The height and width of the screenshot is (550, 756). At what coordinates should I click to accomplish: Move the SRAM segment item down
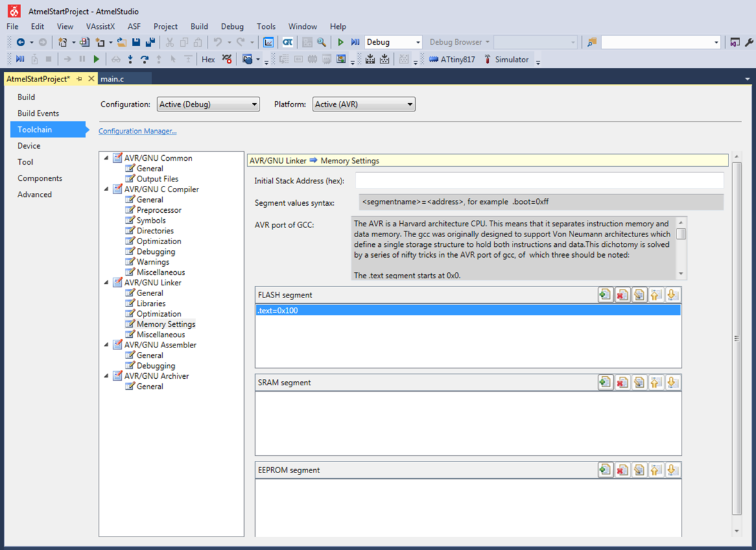672,383
